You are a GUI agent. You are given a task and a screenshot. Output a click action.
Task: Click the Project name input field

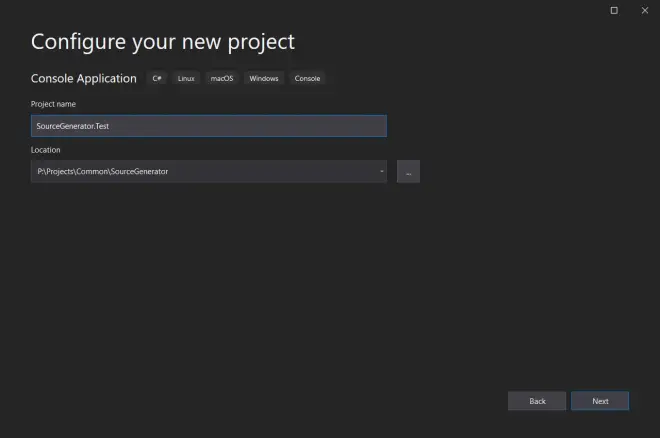click(209, 126)
